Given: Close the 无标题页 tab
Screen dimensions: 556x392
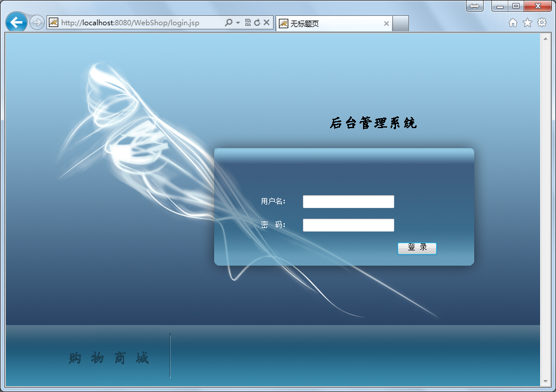Looking at the screenshot, I should 387,24.
